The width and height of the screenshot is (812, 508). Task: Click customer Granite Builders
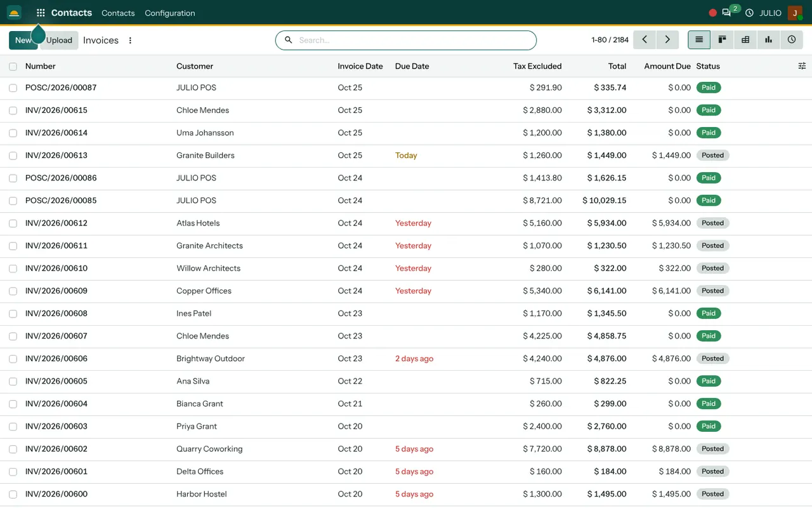206,155
